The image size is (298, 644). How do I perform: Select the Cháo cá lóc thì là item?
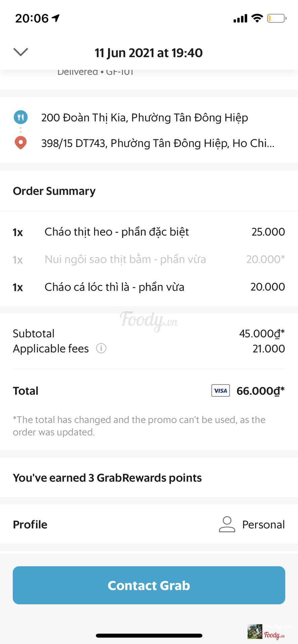pos(114,287)
